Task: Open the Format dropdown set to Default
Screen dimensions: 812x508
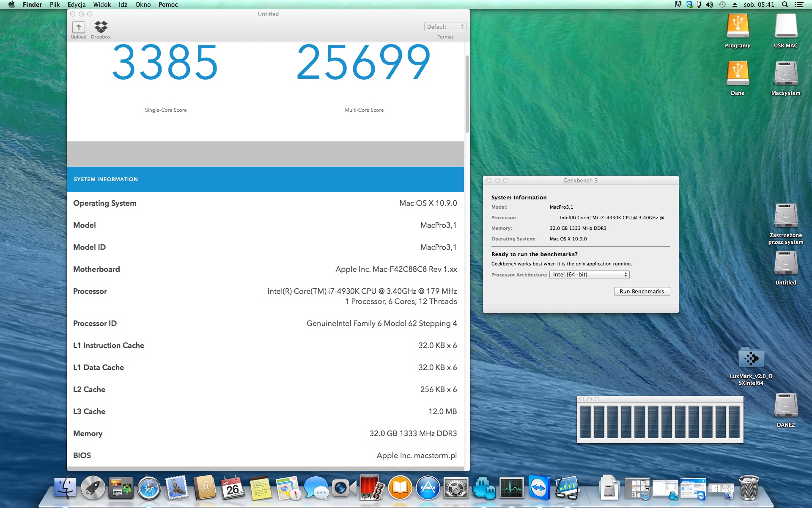Action: (445, 27)
